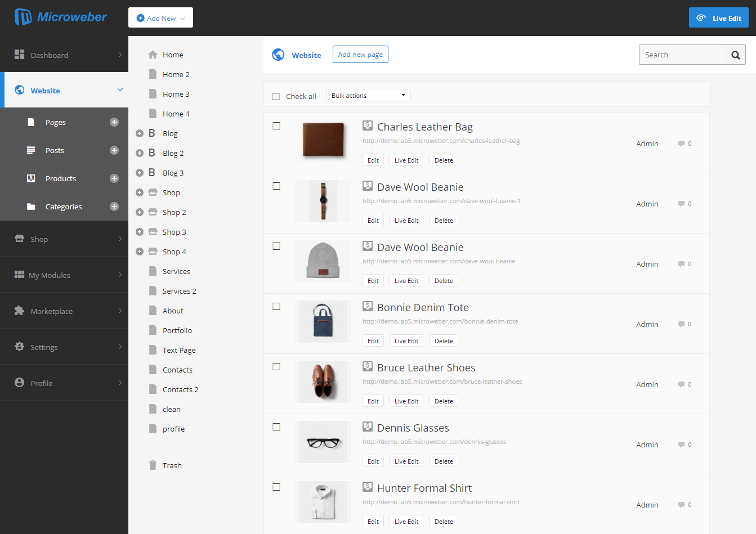Expand the Blog 3 tree node

(140, 173)
